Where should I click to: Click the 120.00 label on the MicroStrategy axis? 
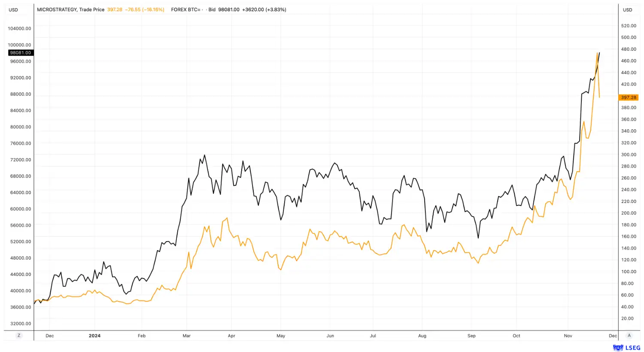[x=629, y=260]
